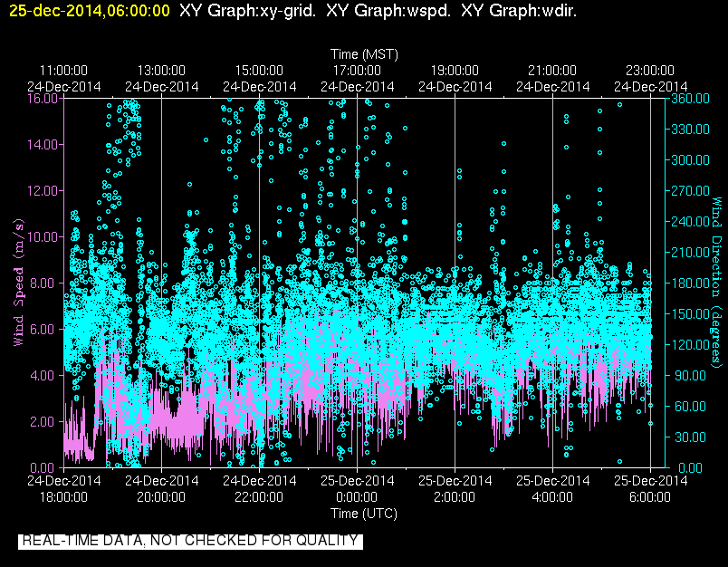This screenshot has width=728, height=567.
Task: Click the '13:00:00' MST top tick label
Action: pyautogui.click(x=161, y=71)
